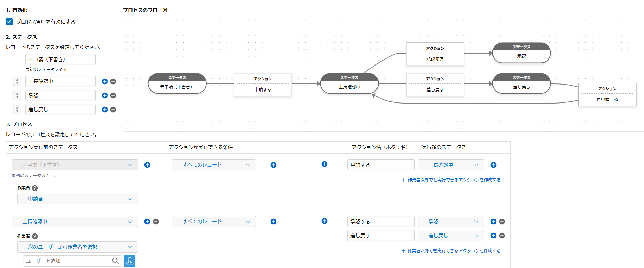Click help icon next to first 作業者

pyautogui.click(x=35, y=188)
